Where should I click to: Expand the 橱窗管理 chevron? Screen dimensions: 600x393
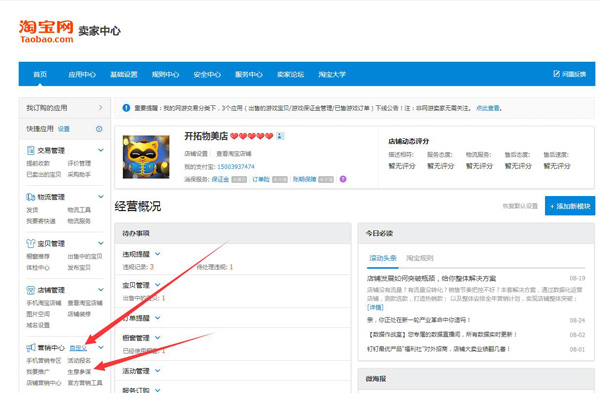click(x=158, y=338)
